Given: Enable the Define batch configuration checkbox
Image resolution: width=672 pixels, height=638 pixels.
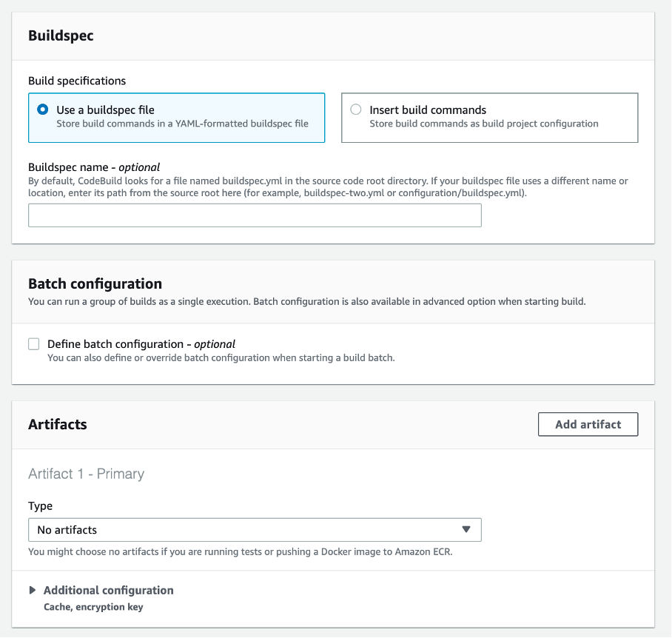Looking at the screenshot, I should click(34, 344).
